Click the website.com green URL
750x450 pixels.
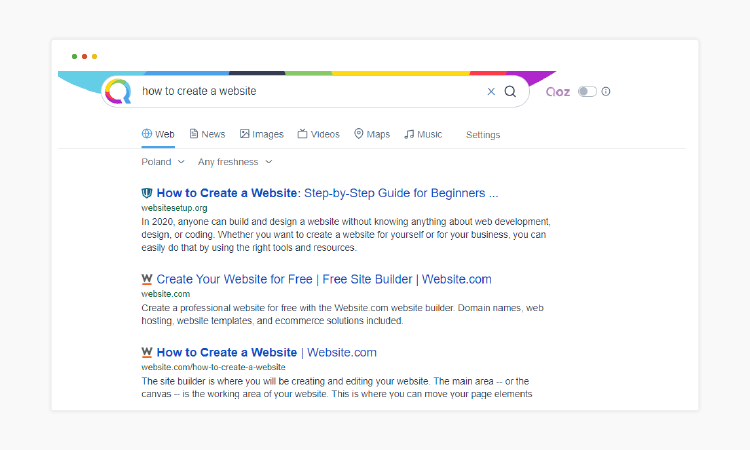coord(165,294)
